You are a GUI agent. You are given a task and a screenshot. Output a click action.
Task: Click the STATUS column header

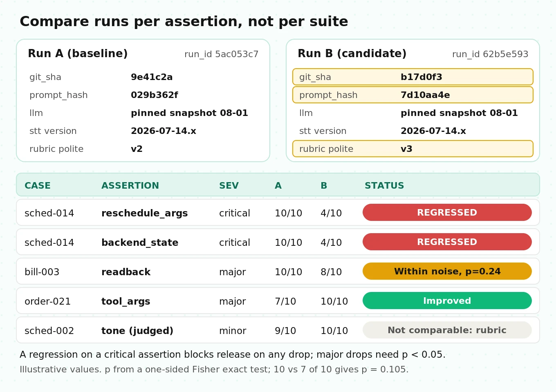pos(384,186)
